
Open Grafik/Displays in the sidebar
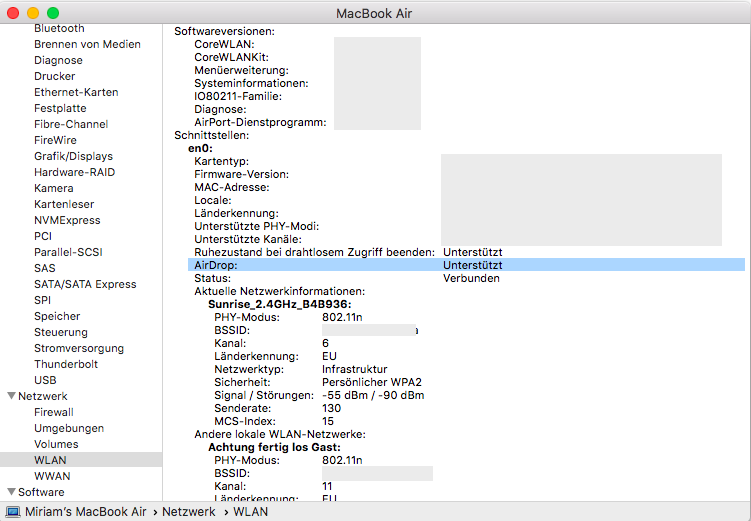coord(73,156)
